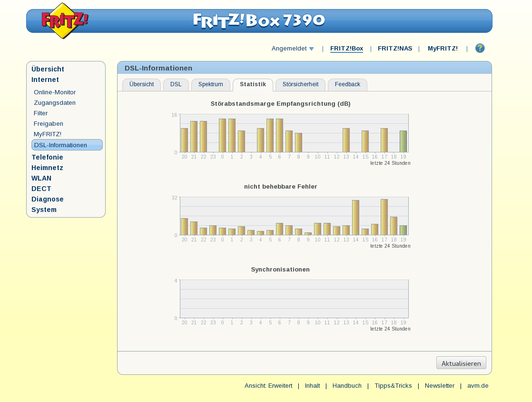Open the MyFRITZ! header link
The height and width of the screenshot is (402, 532).
[443, 48]
